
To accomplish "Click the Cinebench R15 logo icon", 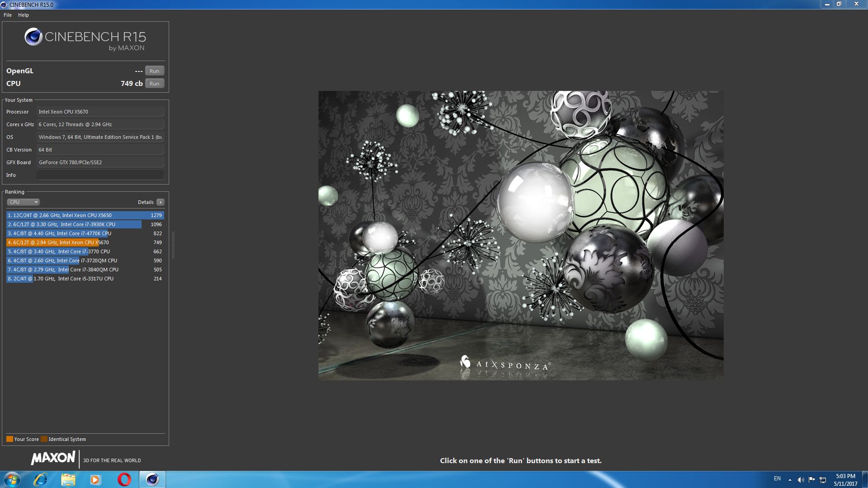I will (x=33, y=37).
